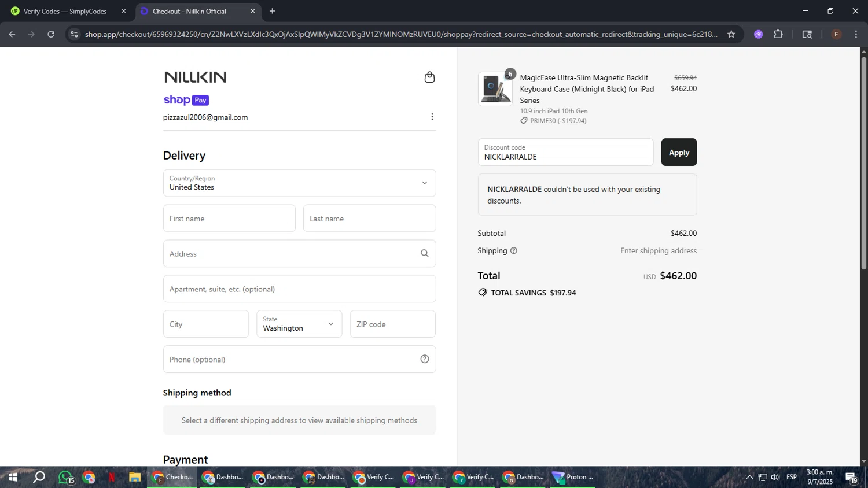This screenshot has height=488, width=868.
Task: Open the Checko... Chrome window in taskbar
Action: (172, 478)
